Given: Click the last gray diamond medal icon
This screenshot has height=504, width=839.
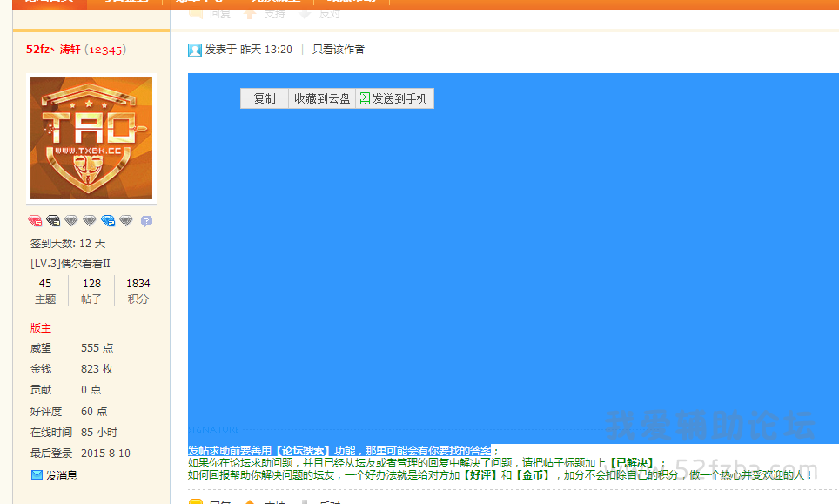Looking at the screenshot, I should [126, 221].
